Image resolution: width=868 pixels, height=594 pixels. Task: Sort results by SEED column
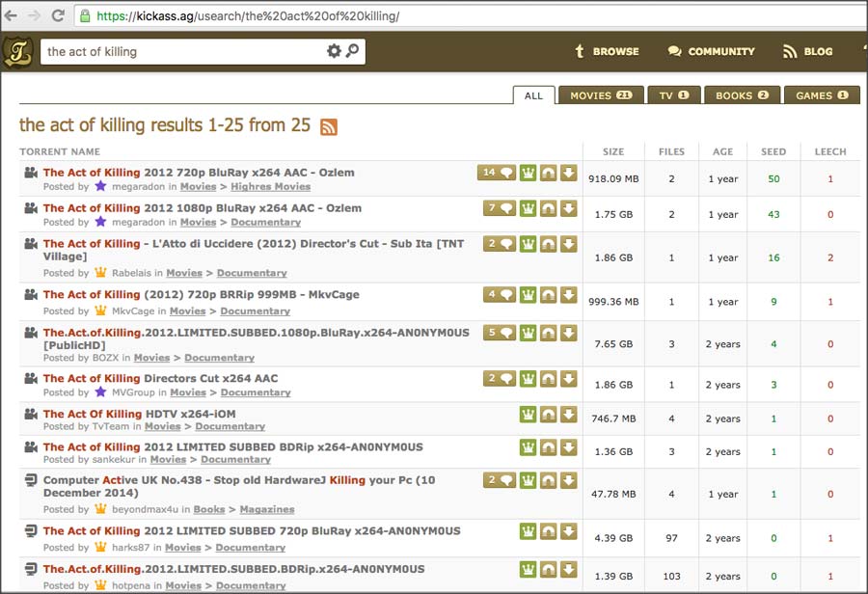(773, 151)
